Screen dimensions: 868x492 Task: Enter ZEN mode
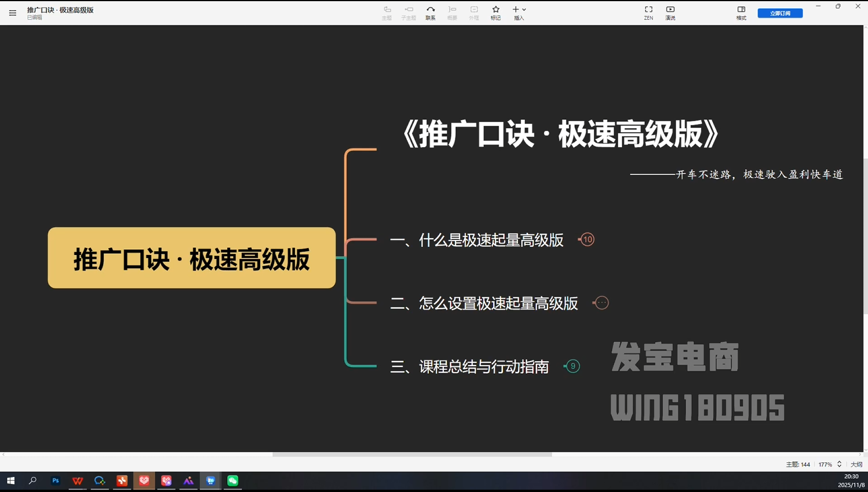coord(648,12)
